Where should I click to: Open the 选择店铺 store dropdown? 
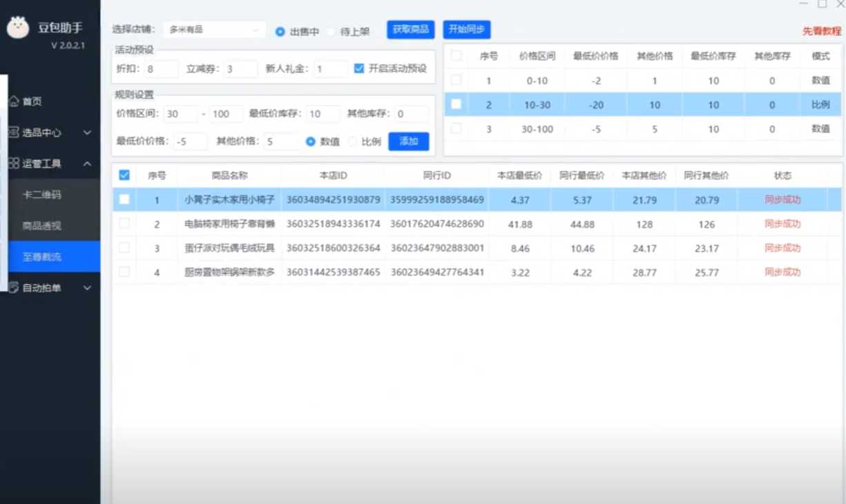click(x=215, y=30)
